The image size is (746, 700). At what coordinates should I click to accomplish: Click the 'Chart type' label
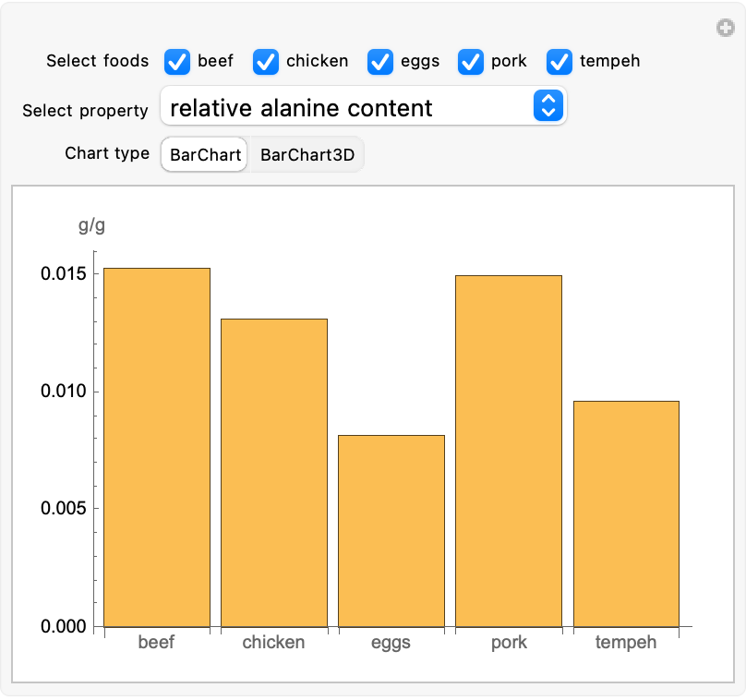click(x=107, y=153)
